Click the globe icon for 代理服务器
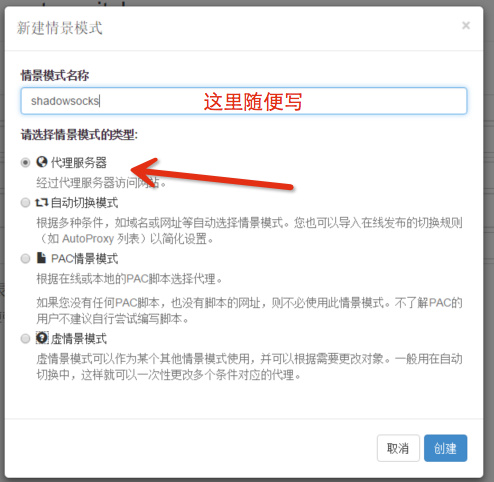The width and height of the screenshot is (494, 482). point(42,162)
